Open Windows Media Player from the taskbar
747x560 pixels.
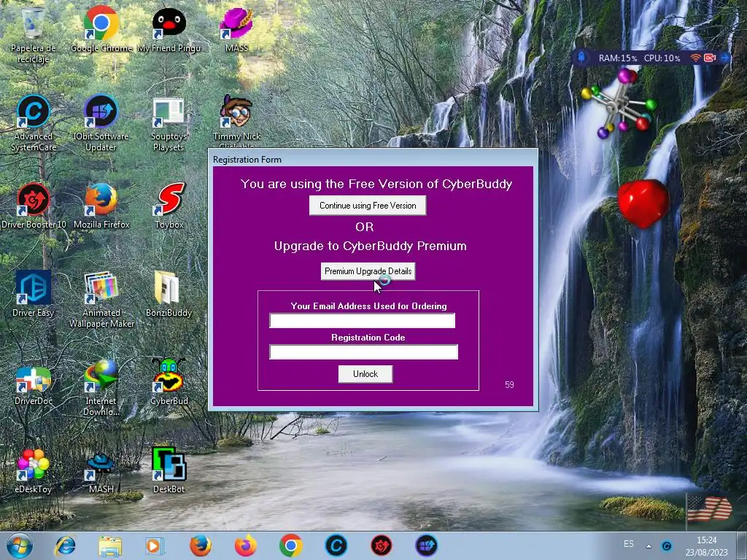click(155, 545)
